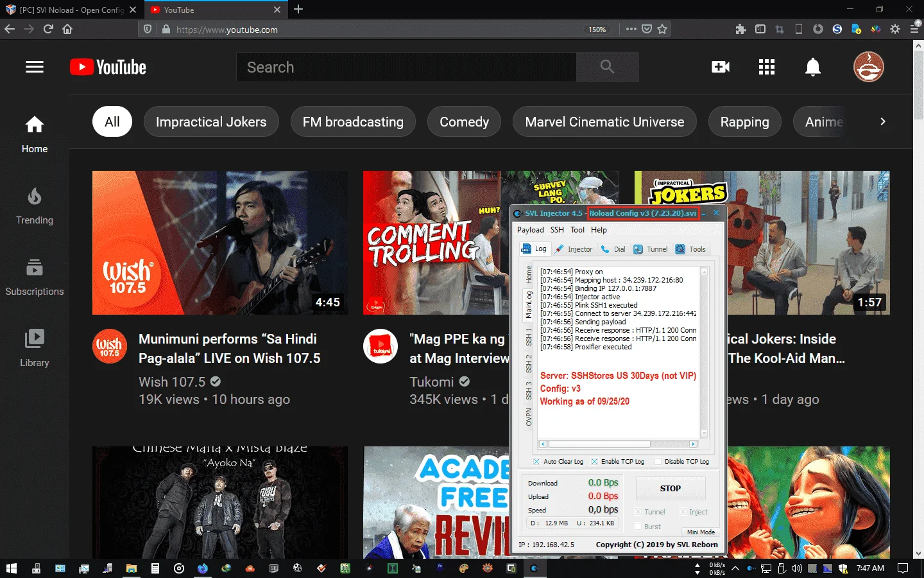Open the Wish 107.5 Munimuni video thumbnail

coord(220,242)
